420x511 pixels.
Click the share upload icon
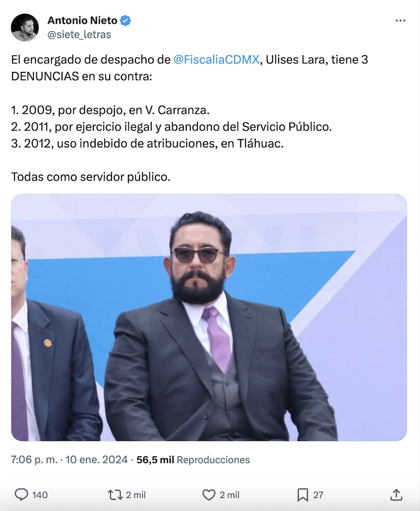click(x=396, y=494)
